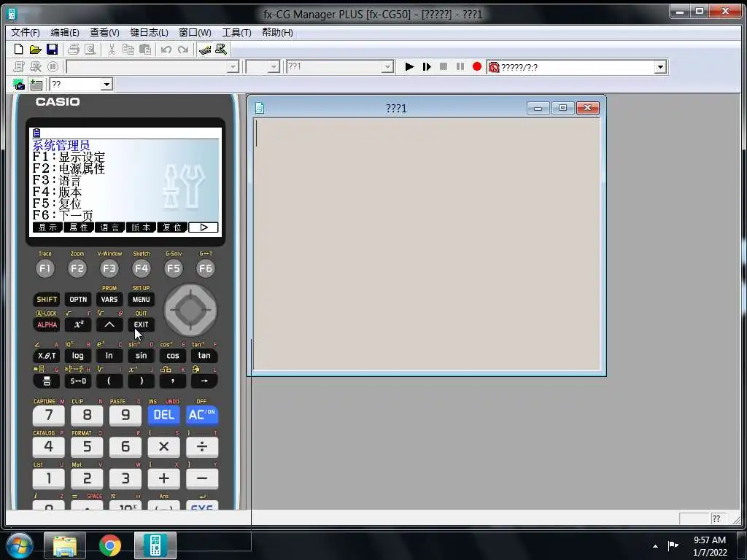Click the calculator log key

(x=77, y=356)
